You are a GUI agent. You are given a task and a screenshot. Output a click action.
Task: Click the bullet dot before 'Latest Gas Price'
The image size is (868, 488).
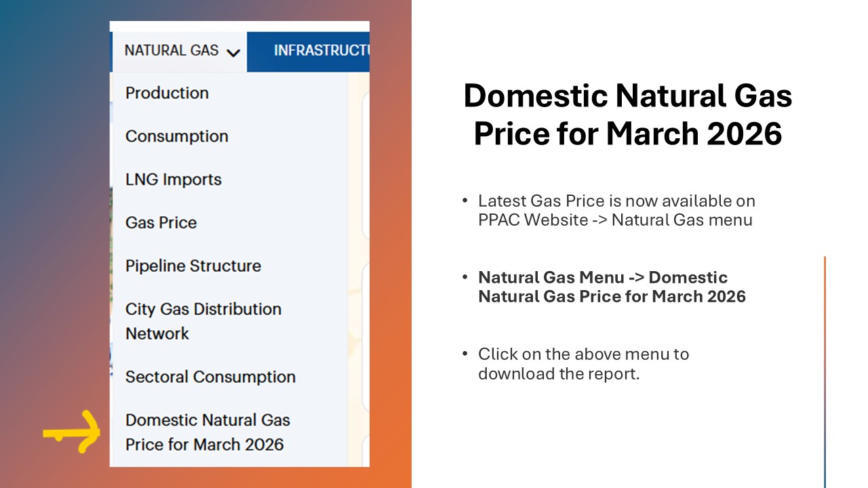465,201
